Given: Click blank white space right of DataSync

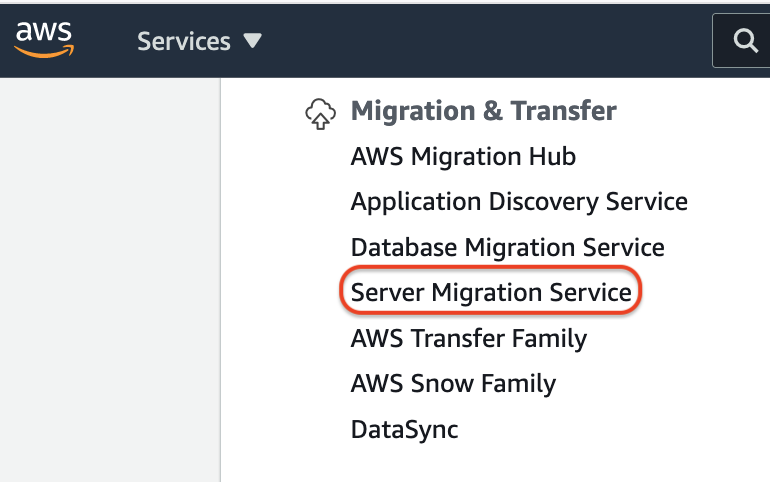Looking at the screenshot, I should click(x=620, y=430).
